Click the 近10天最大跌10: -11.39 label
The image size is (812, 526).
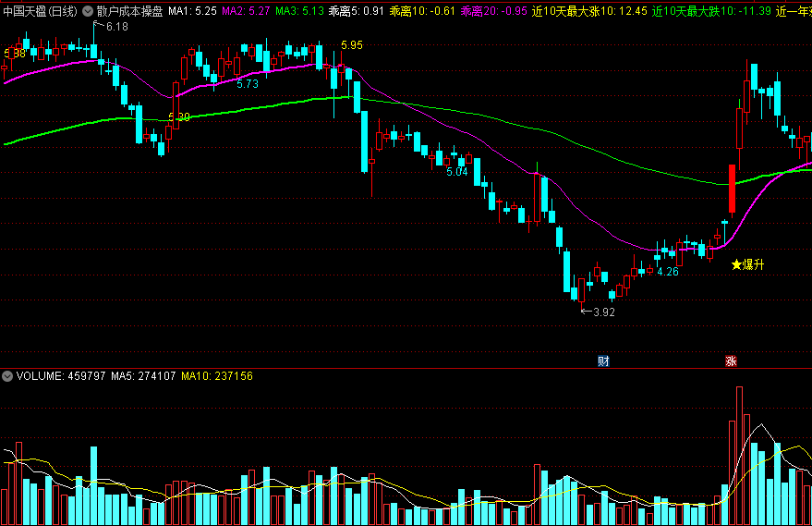(x=711, y=11)
